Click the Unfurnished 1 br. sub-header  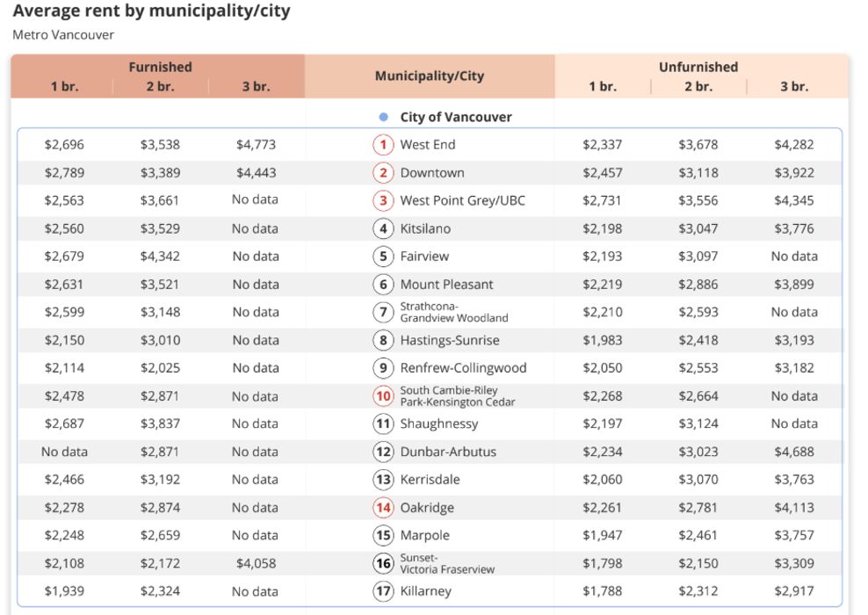click(603, 87)
